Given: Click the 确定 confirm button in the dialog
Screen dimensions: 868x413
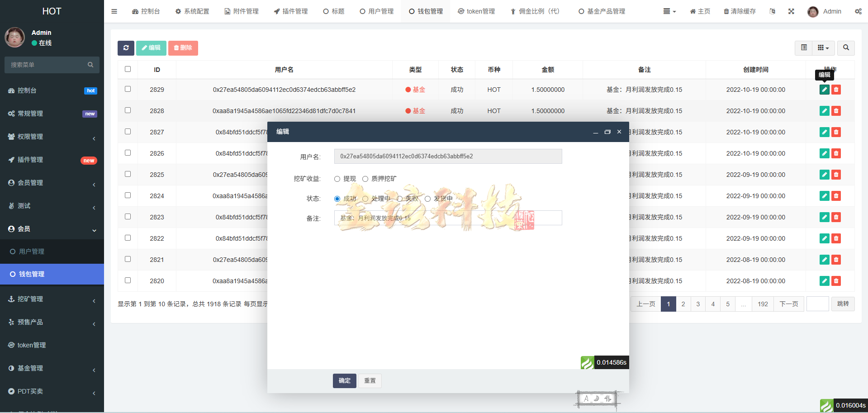Looking at the screenshot, I should click(x=344, y=380).
